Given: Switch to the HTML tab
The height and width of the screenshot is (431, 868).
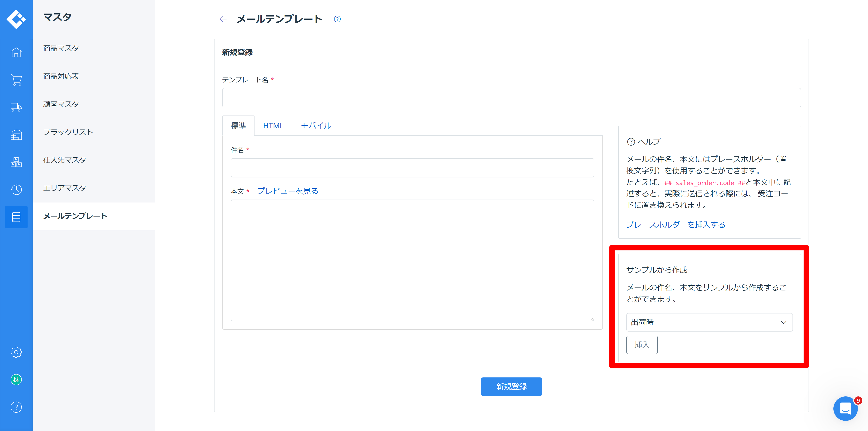Looking at the screenshot, I should coord(273,126).
